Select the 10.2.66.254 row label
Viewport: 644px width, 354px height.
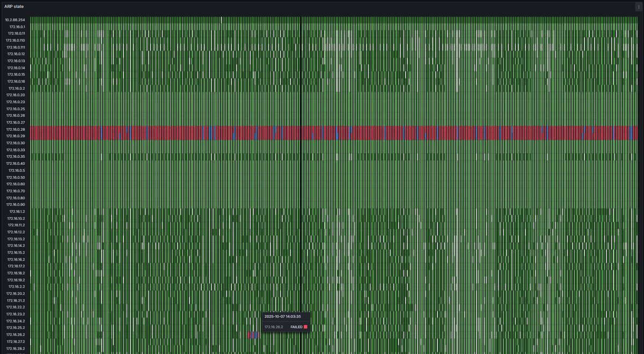[15, 20]
